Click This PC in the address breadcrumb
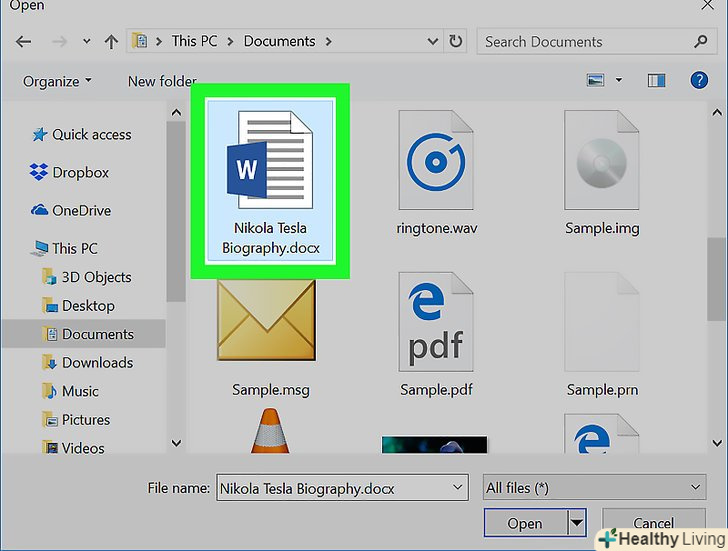Viewport: 728px width, 551px height. coord(194,41)
